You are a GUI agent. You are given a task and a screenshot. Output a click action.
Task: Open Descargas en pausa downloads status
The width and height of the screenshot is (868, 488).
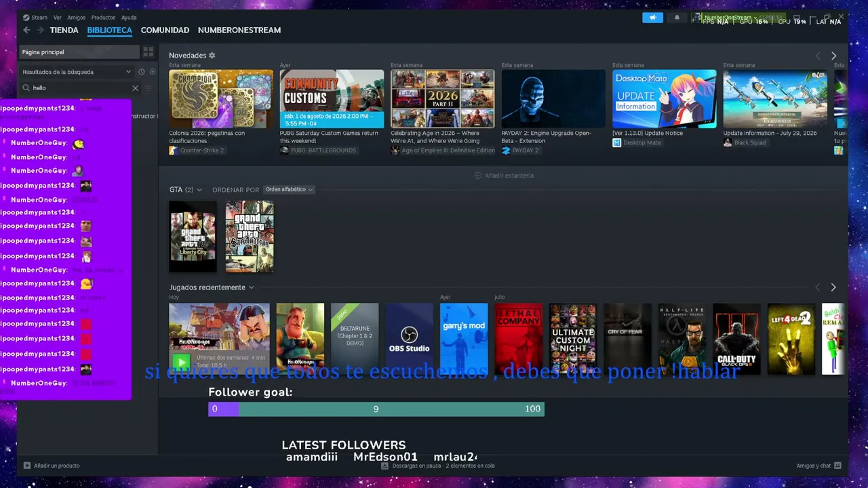(x=438, y=466)
